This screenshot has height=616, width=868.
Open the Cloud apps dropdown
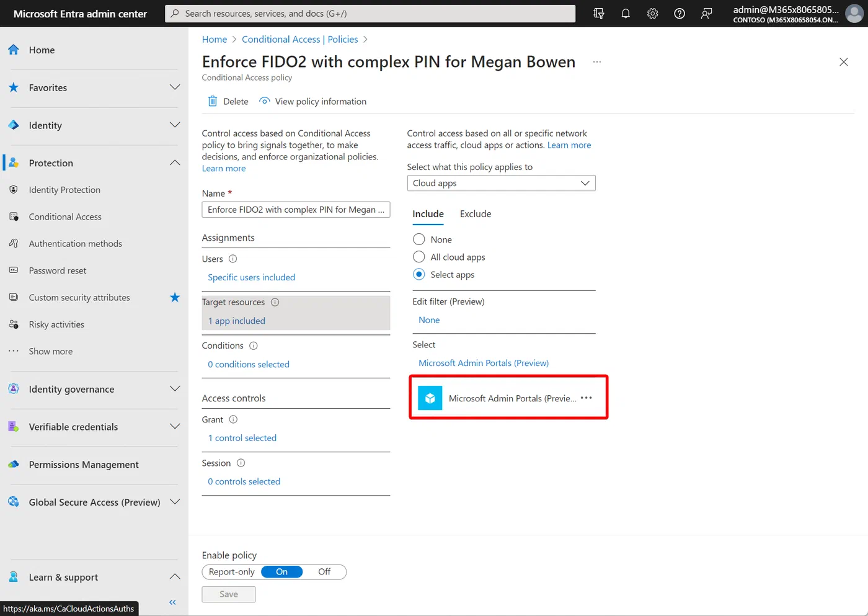(501, 183)
